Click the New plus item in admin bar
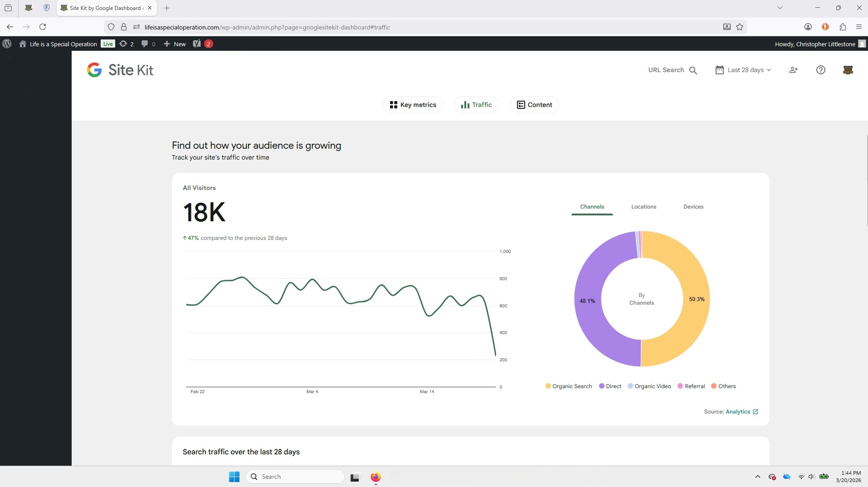The width and height of the screenshot is (868, 487). coord(175,44)
